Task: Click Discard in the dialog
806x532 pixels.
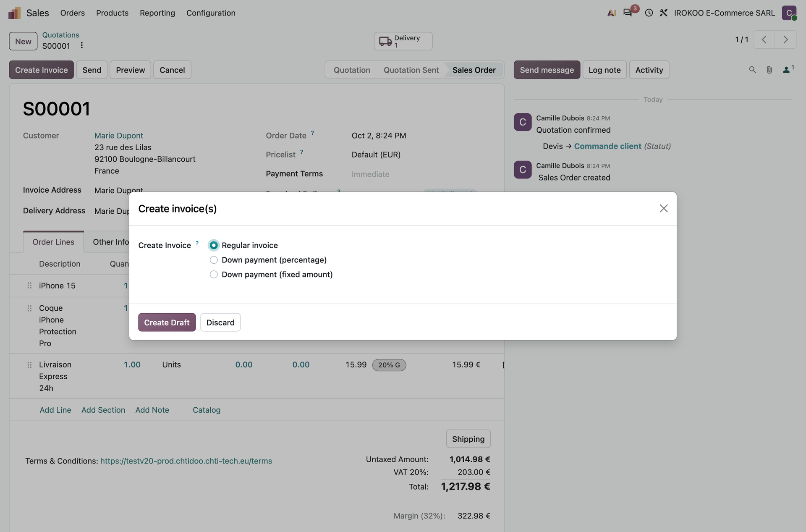Action: pos(220,322)
